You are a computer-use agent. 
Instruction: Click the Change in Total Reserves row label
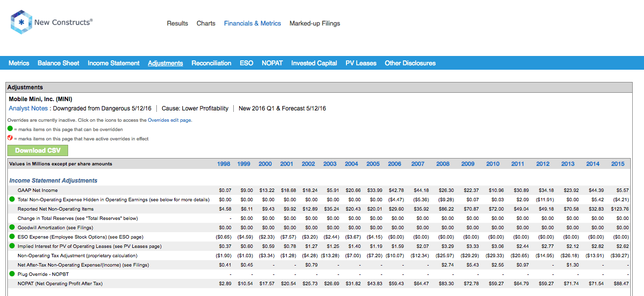78,218
